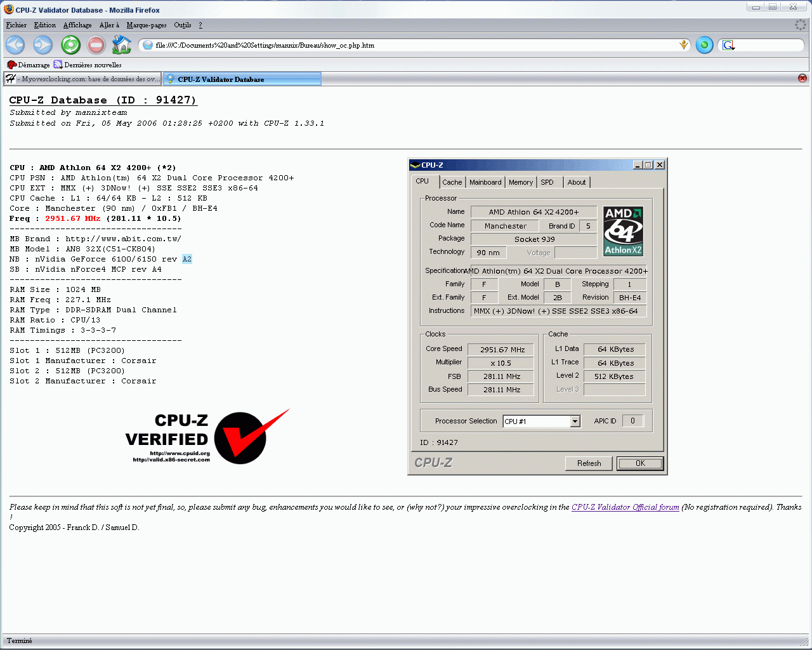
Task: Open the Marque-pages menu
Action: coord(147,25)
